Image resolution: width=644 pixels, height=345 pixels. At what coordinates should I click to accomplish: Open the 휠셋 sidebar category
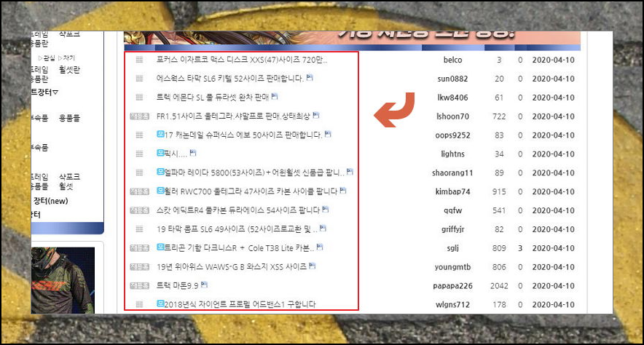tap(66, 186)
